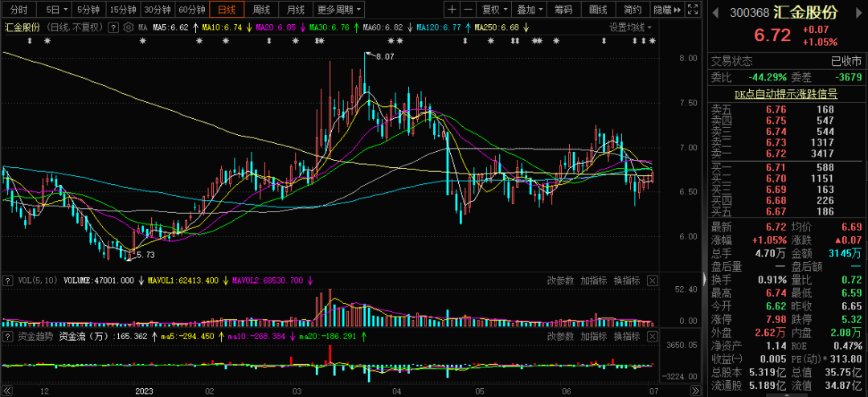Click the MA30:6.76 indicator label
The height and width of the screenshot is (397, 868).
(329, 27)
